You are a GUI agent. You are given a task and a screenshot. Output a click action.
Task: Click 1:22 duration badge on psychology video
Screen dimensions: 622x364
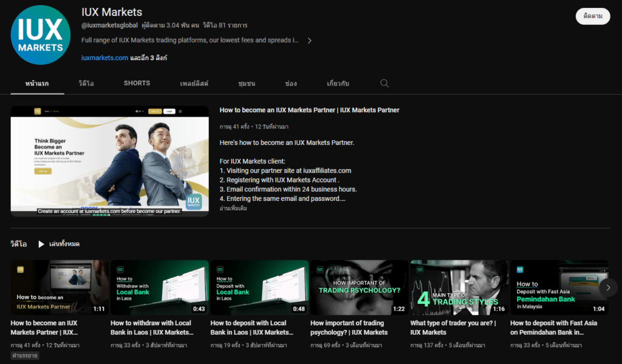(x=398, y=309)
